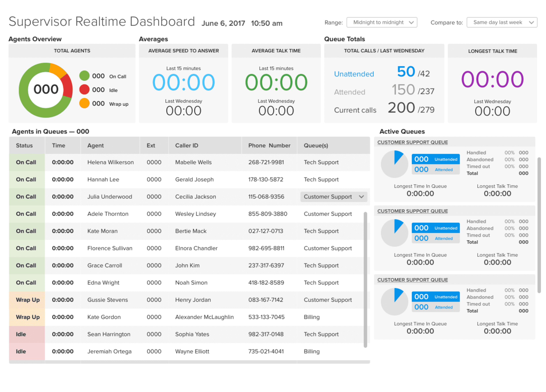Click the first queue's pie chart
This screenshot has height=392, width=546.
click(x=394, y=164)
